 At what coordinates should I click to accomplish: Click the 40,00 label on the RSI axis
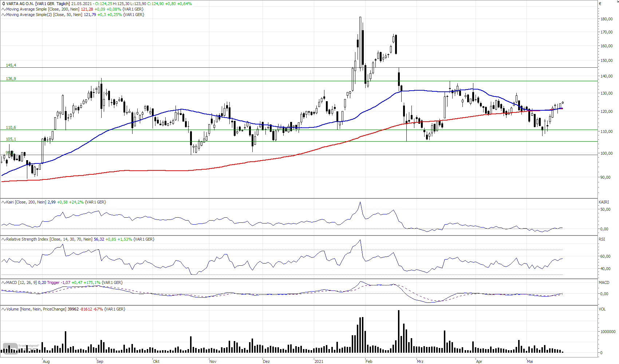(x=606, y=269)
